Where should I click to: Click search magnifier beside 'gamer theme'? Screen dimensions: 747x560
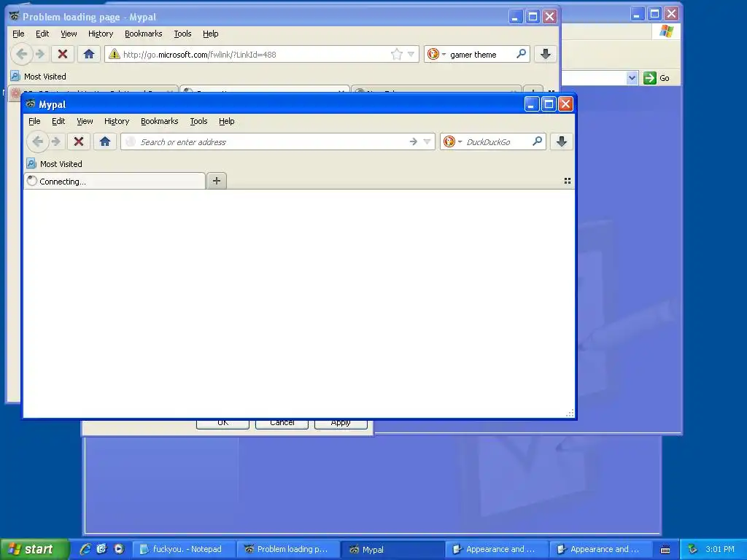pyautogui.click(x=521, y=54)
